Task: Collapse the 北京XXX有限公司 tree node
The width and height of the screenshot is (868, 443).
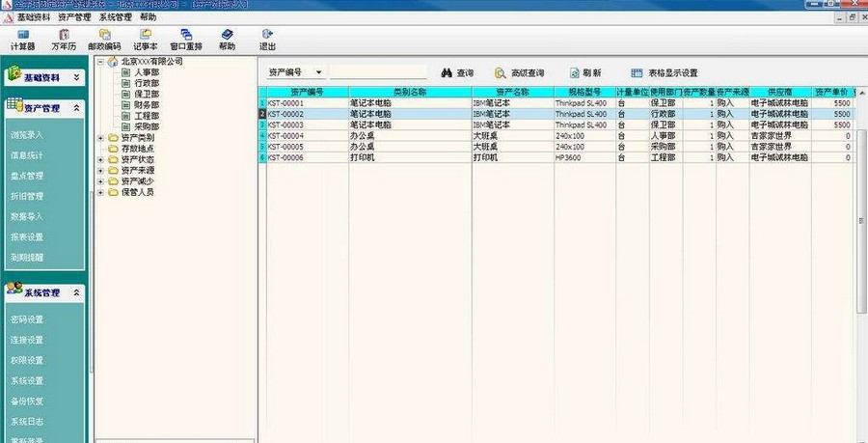Action: pos(100,62)
